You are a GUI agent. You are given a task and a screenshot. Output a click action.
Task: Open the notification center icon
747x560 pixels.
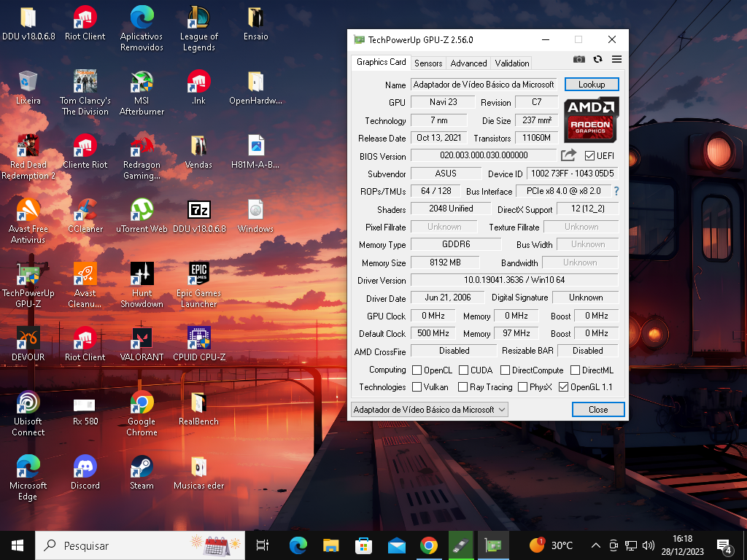pyautogui.click(x=724, y=545)
